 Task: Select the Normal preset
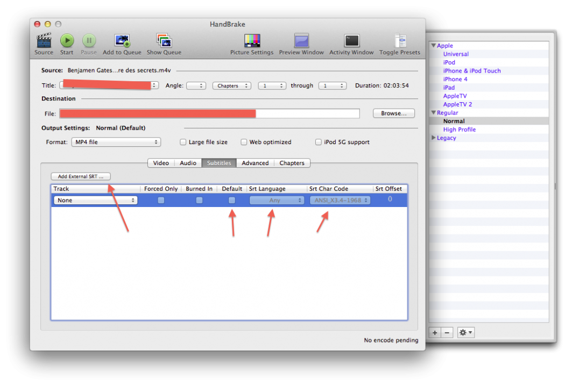point(454,122)
